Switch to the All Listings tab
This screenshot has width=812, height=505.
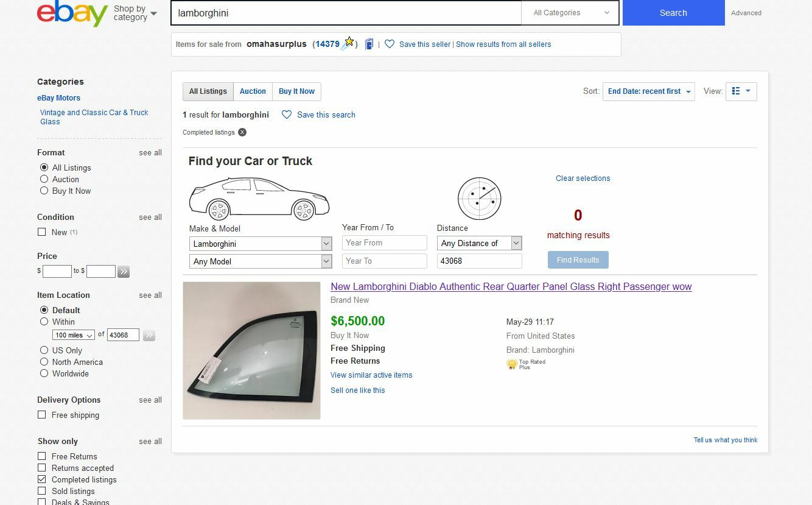[208, 91]
